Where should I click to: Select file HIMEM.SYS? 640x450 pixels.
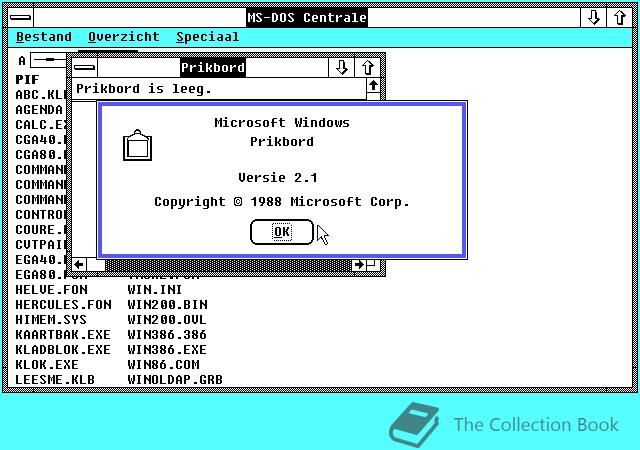pos(51,320)
